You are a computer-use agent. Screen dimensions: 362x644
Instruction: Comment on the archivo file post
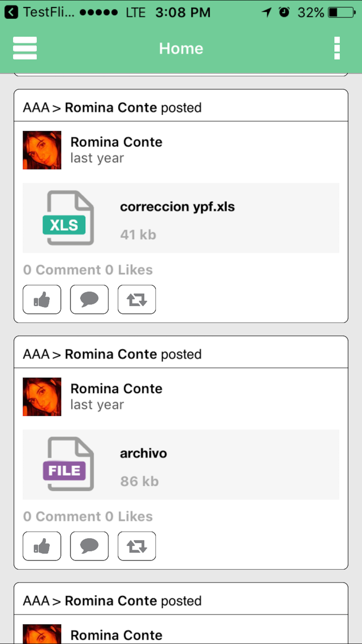pyautogui.click(x=89, y=546)
